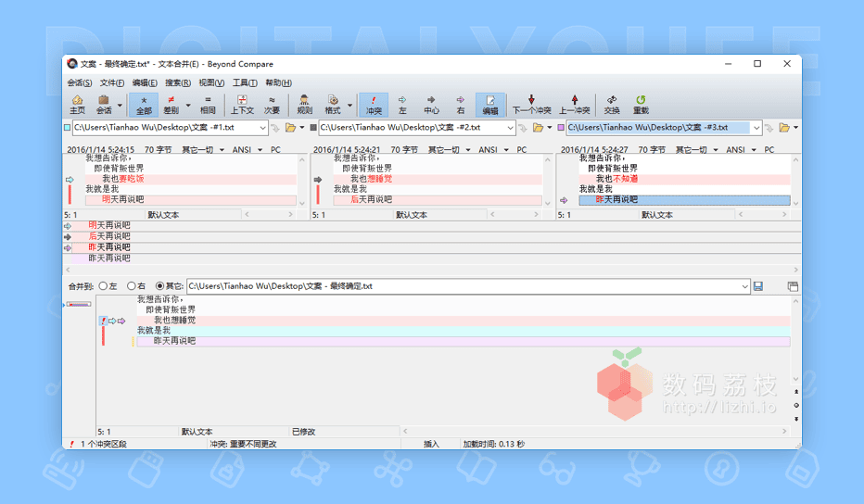Image resolution: width=864 pixels, height=504 pixels.
Task: Expand the 差别 dropdown arrow
Action: pyautogui.click(x=188, y=106)
